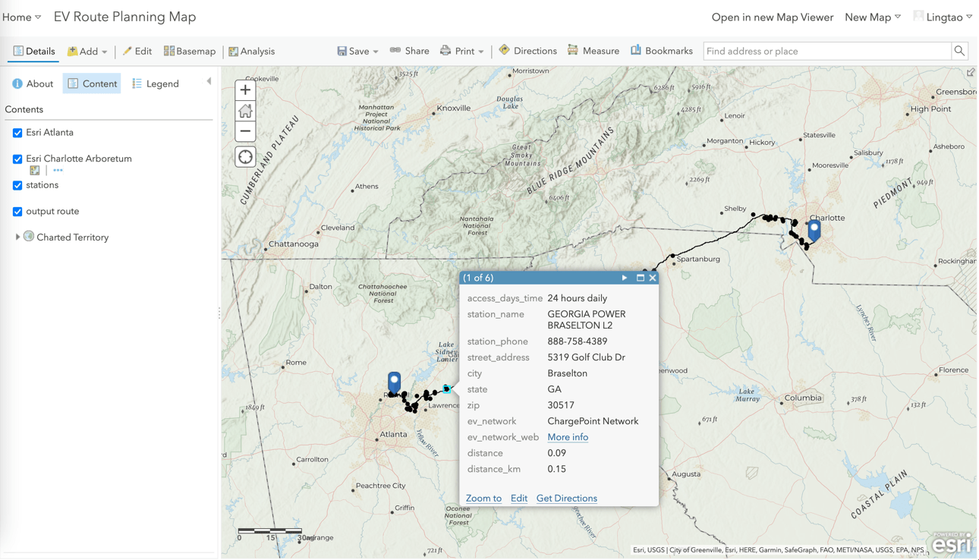Click the Atlanta blue map pin
The image size is (979, 560).
pyautogui.click(x=394, y=382)
